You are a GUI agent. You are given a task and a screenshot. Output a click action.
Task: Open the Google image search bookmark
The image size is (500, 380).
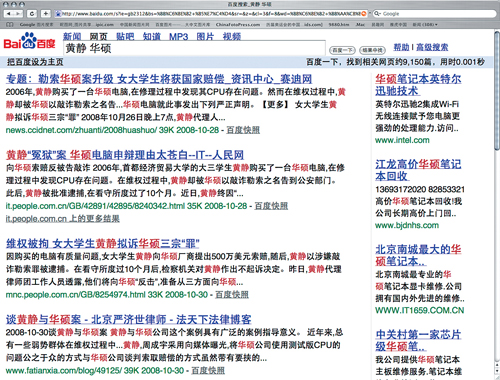point(36,24)
